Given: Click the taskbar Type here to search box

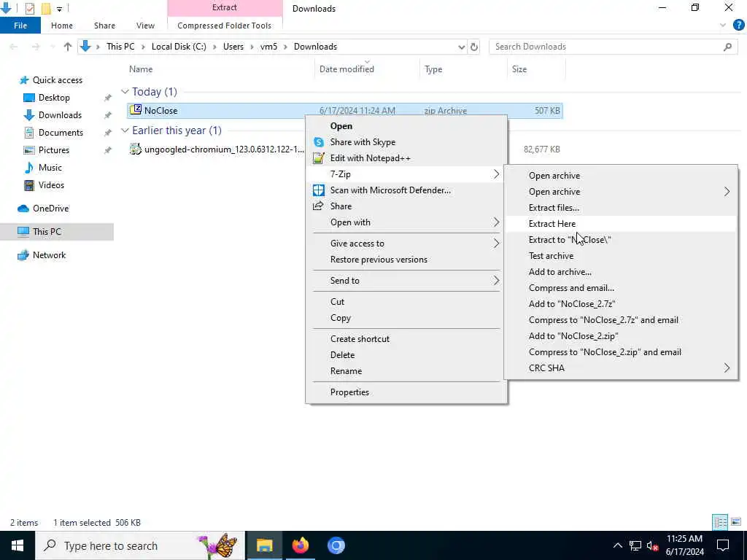Looking at the screenshot, I should (x=140, y=545).
